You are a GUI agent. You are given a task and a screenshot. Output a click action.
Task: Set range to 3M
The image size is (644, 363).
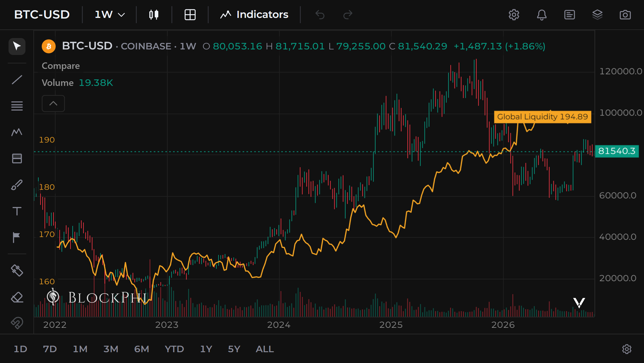[111, 349]
